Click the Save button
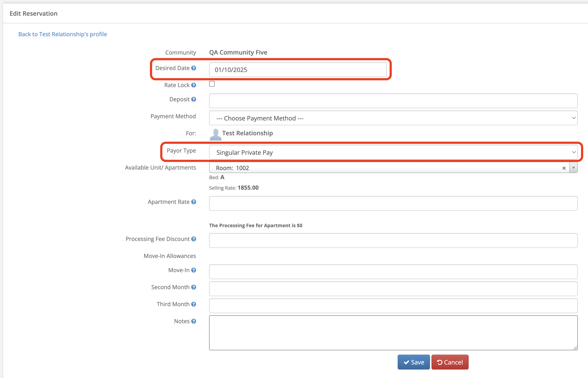Viewport: 588px width, 378px height. 414,362
